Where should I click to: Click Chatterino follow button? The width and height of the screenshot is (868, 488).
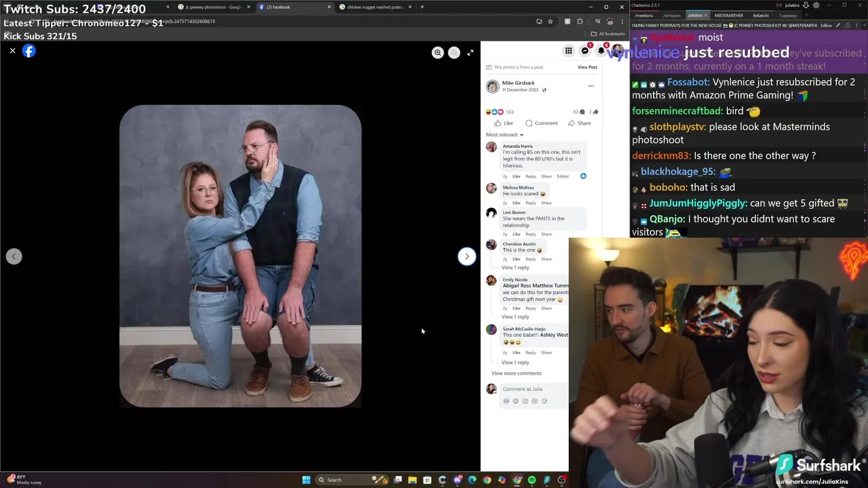(x=826, y=25)
